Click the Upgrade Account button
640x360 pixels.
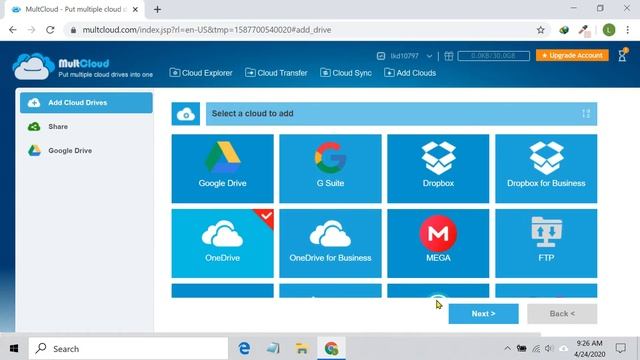[572, 55]
